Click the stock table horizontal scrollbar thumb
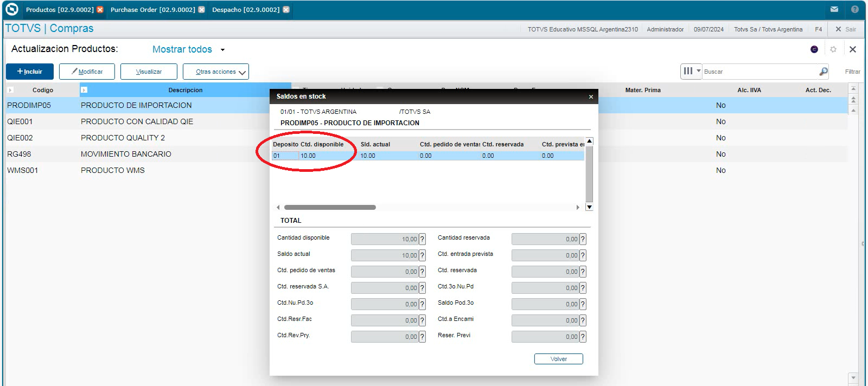The height and width of the screenshot is (386, 868). [x=330, y=207]
